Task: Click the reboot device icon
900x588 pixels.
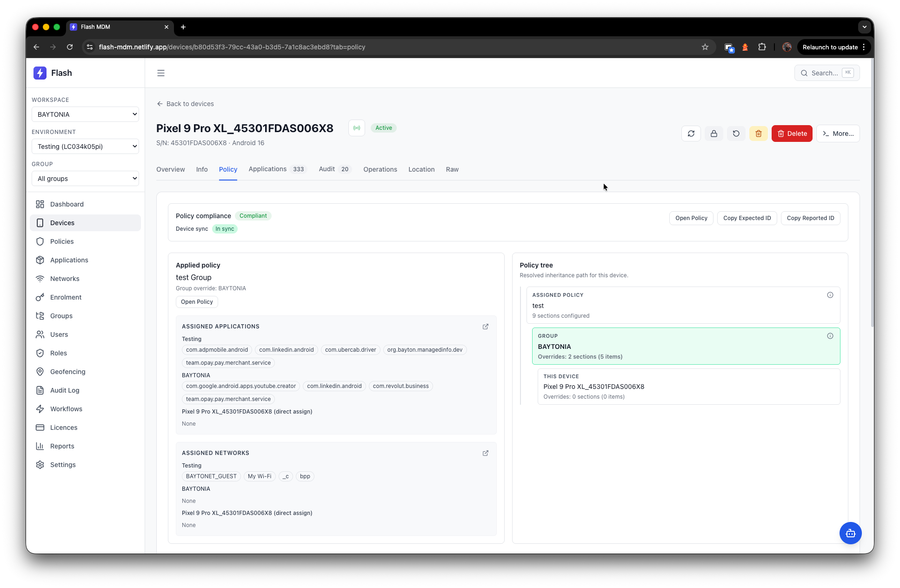Action: (736, 134)
